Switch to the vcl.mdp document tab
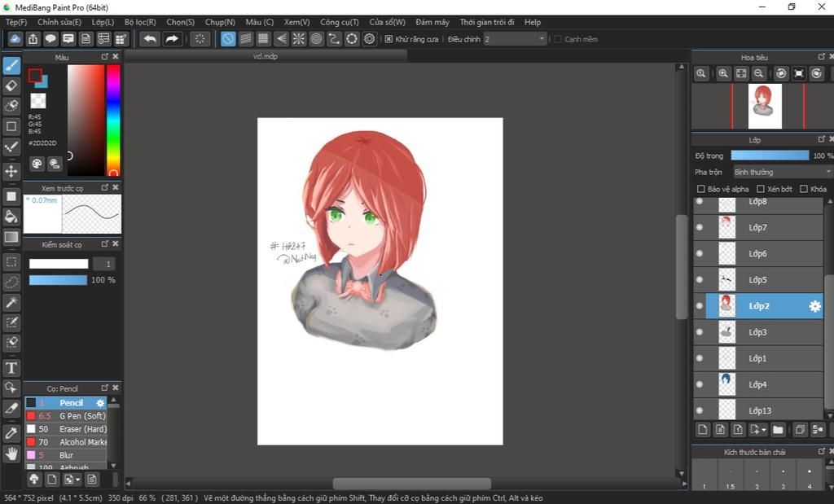Viewport: 834px width, 504px height. coord(266,56)
